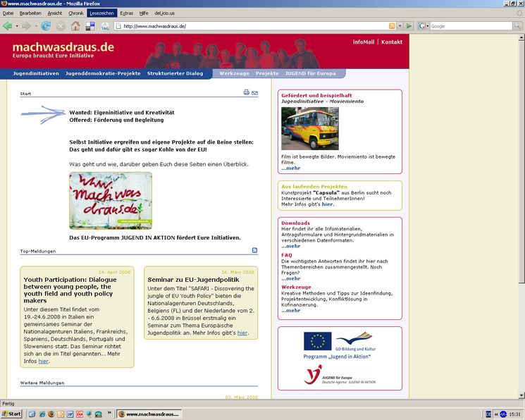
Task: Focus the Google search input field
Action: tap(471, 26)
